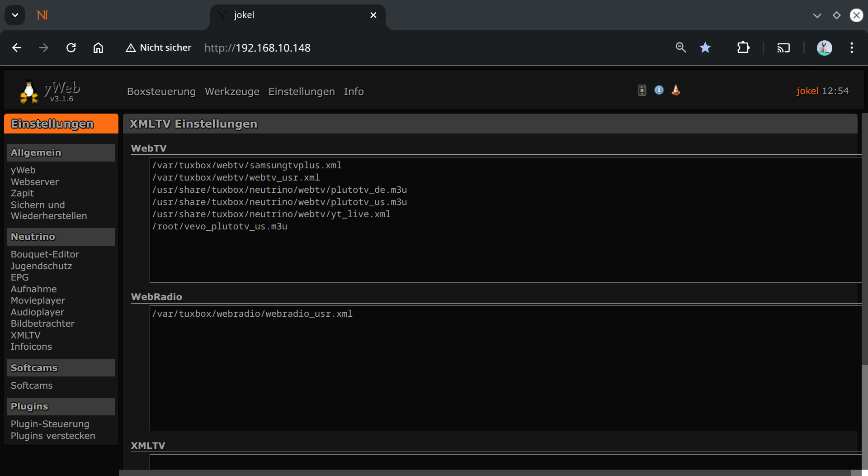
Task: Open the Boxsteuerung menu
Action: pos(161,92)
